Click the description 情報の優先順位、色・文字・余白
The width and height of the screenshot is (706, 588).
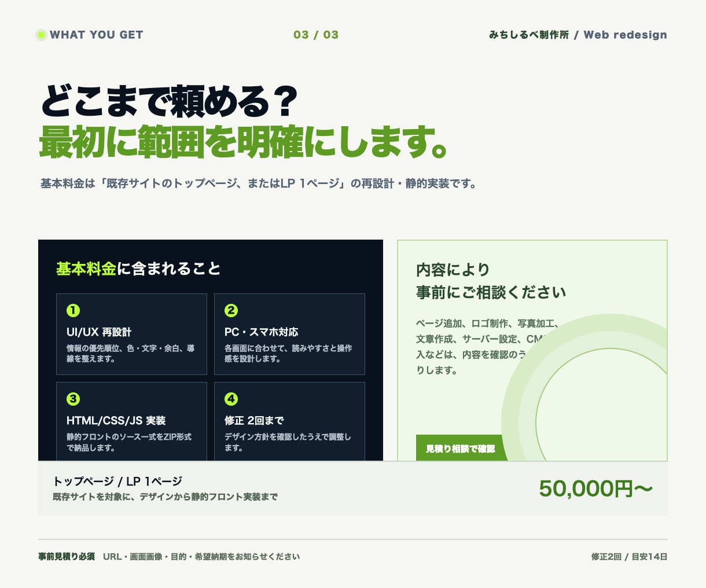131,354
